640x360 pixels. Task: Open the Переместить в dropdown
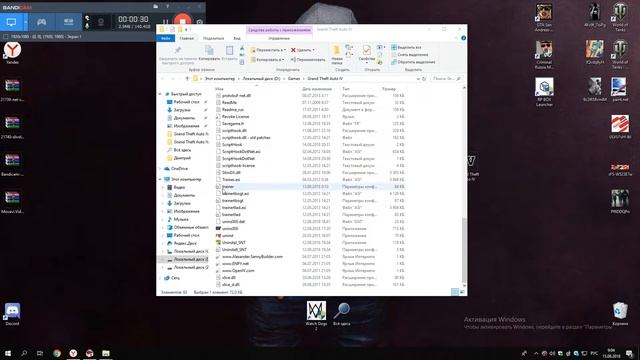click(268, 50)
